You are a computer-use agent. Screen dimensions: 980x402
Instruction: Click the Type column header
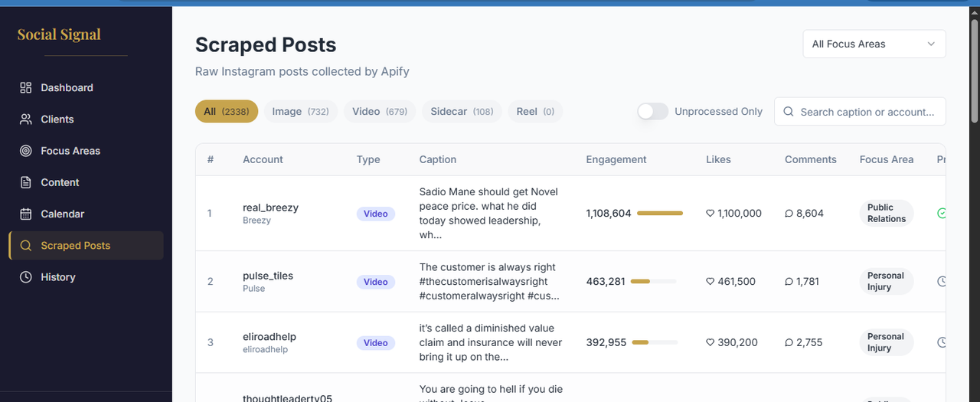368,160
